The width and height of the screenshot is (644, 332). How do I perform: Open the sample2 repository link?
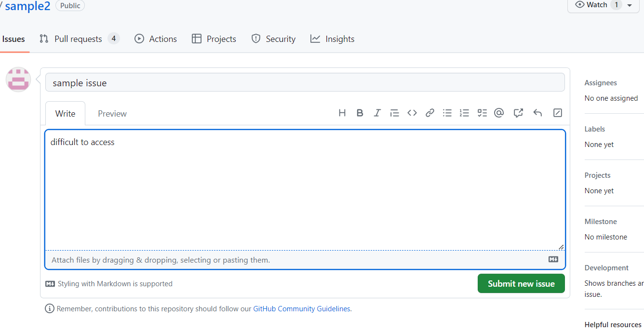tap(27, 6)
